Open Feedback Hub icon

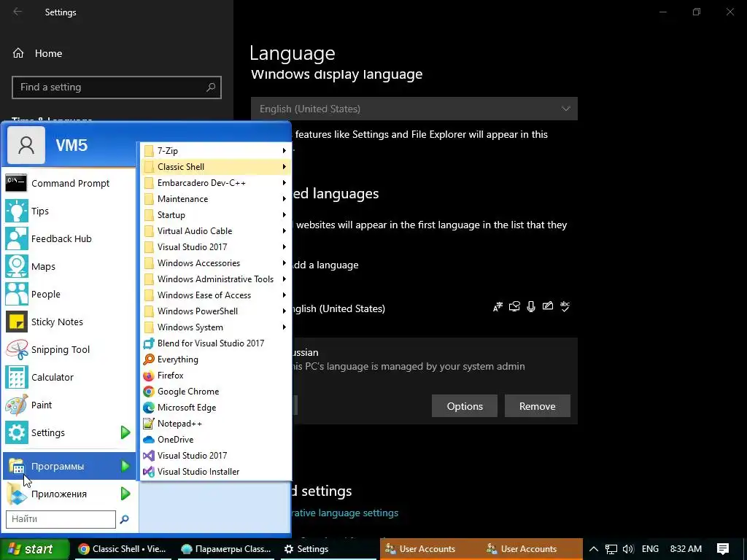coord(17,238)
